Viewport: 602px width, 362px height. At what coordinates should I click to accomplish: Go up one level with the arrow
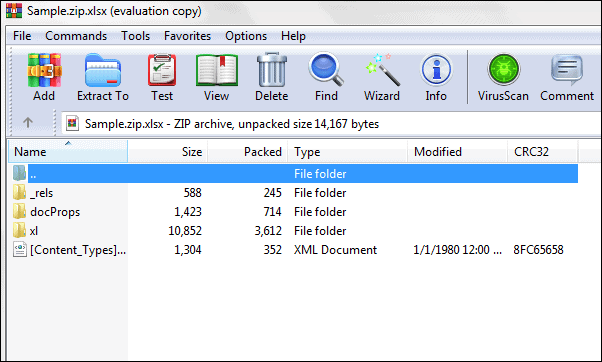click(x=28, y=123)
